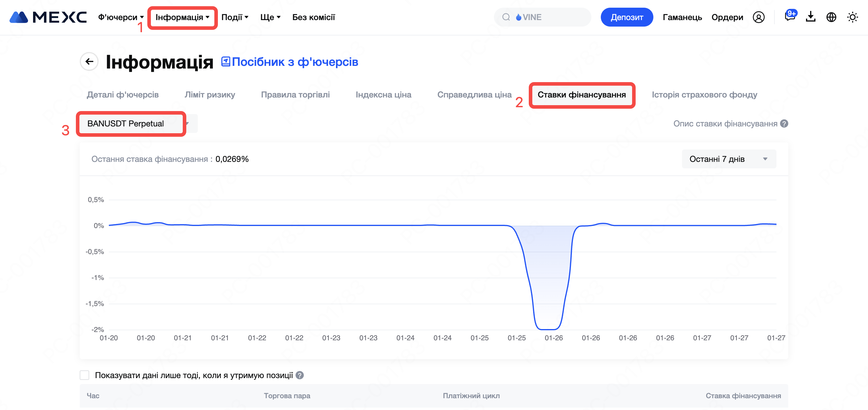Open language globe icon

pos(831,17)
